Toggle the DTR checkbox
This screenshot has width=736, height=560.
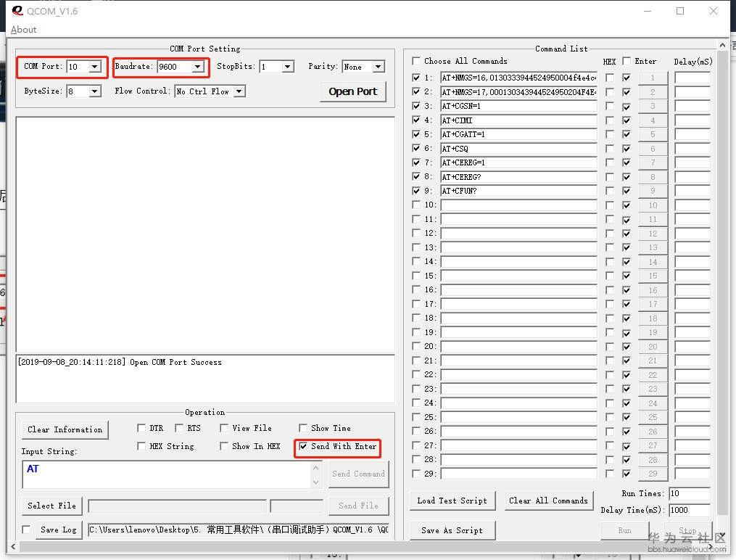coord(141,428)
